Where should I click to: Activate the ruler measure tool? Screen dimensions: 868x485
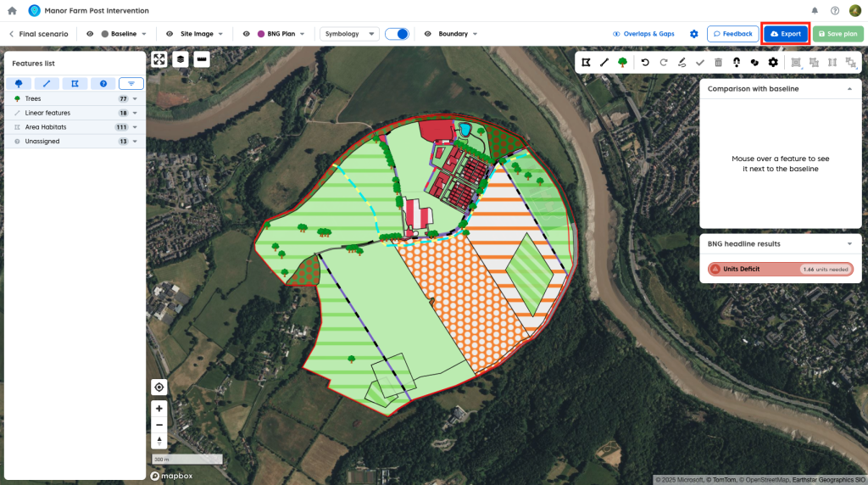201,59
